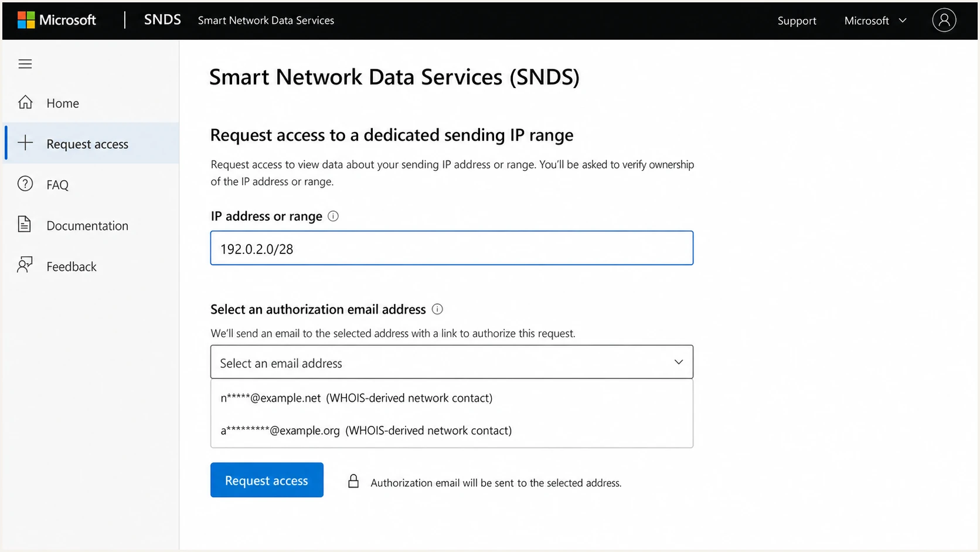Open the hamburger navigation menu icon
Viewport: 980px width, 552px height.
click(25, 64)
